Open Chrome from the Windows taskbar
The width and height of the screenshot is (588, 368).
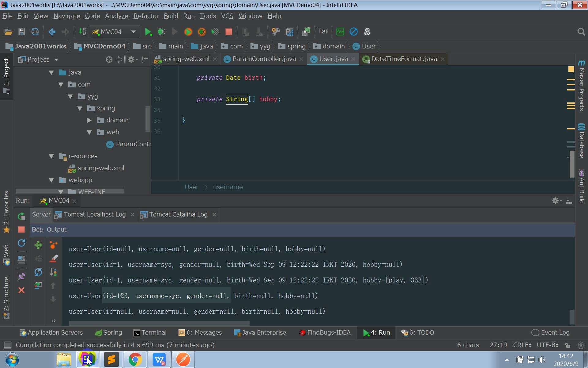coord(135,359)
